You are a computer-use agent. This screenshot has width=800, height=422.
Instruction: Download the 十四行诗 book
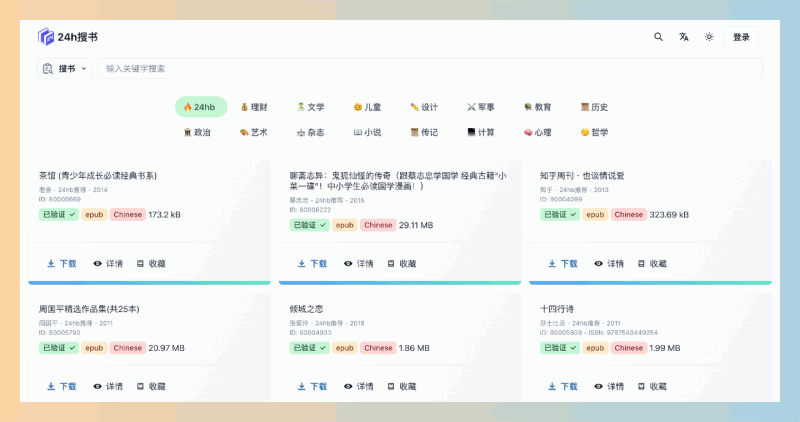click(x=563, y=387)
